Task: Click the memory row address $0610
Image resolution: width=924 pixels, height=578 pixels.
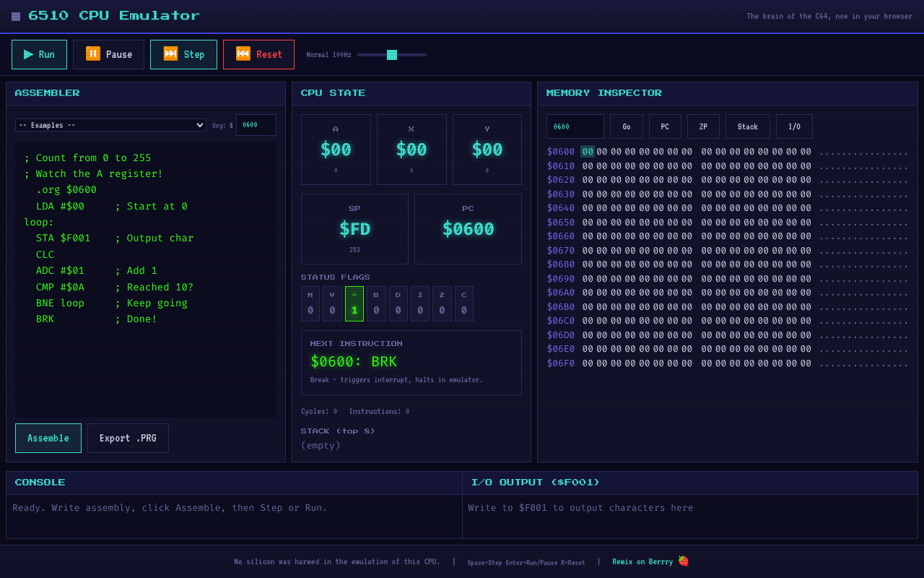Action: [561, 166]
